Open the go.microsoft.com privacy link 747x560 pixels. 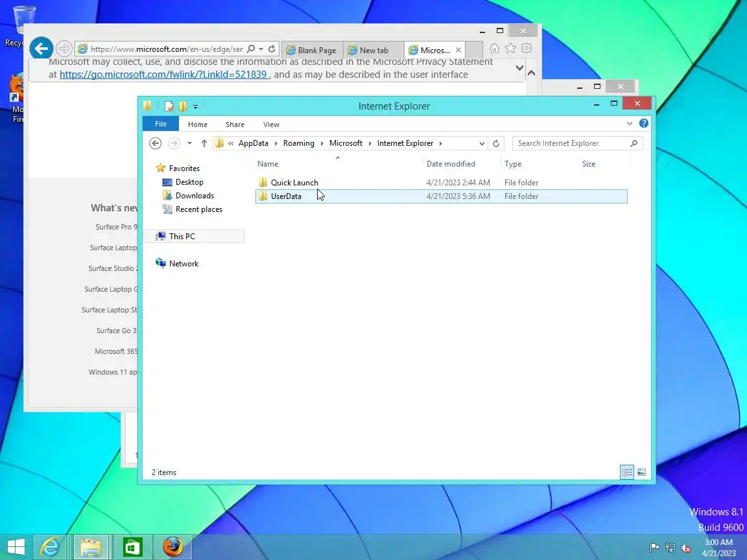coord(163,75)
